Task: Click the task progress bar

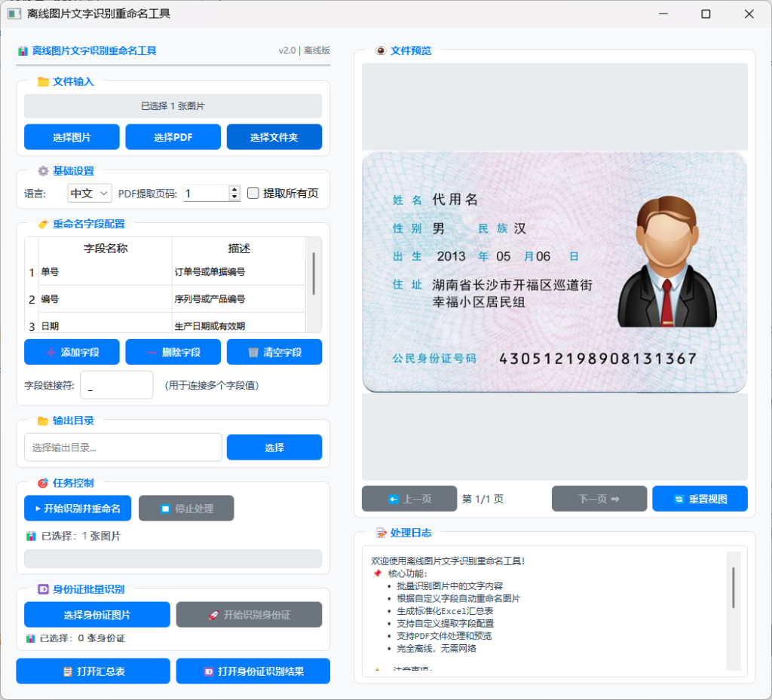Action: click(x=173, y=559)
